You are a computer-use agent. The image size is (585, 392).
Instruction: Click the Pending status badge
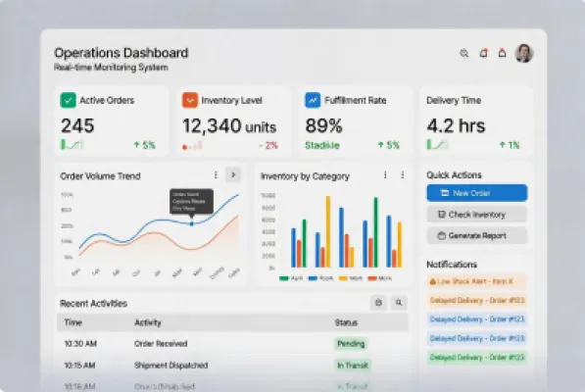(x=351, y=344)
